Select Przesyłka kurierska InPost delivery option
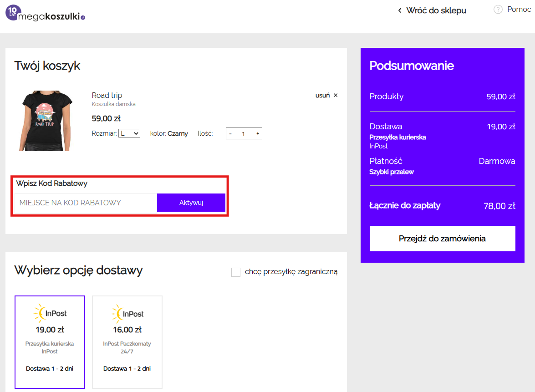 [50, 341]
